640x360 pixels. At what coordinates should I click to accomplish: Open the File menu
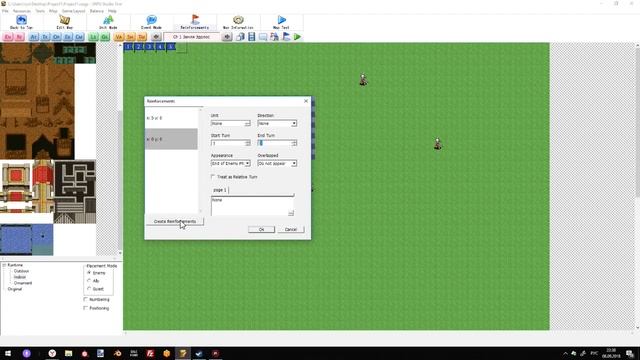tap(5, 11)
